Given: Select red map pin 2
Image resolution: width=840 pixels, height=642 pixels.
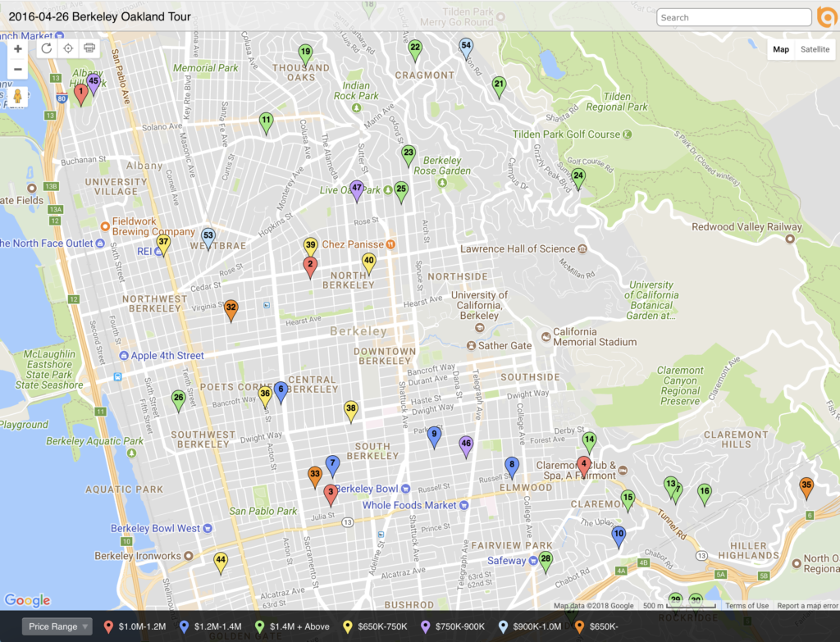Looking at the screenshot, I should (x=309, y=267).
